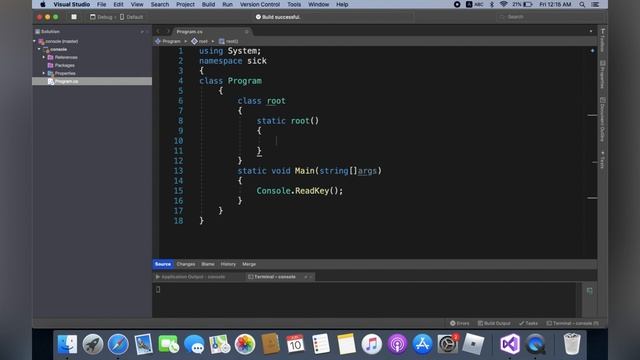The width and height of the screenshot is (640, 360).
Task: Place the cursor on code line 10
Action: [276, 141]
